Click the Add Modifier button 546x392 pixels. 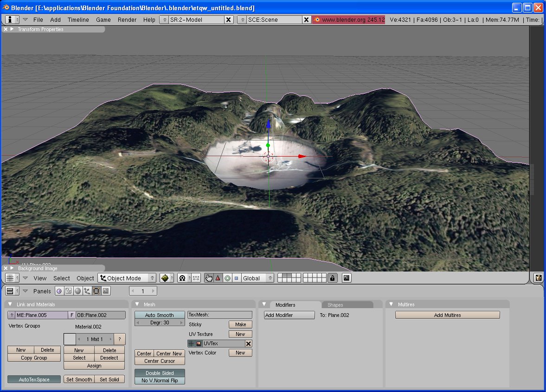pyautogui.click(x=289, y=315)
